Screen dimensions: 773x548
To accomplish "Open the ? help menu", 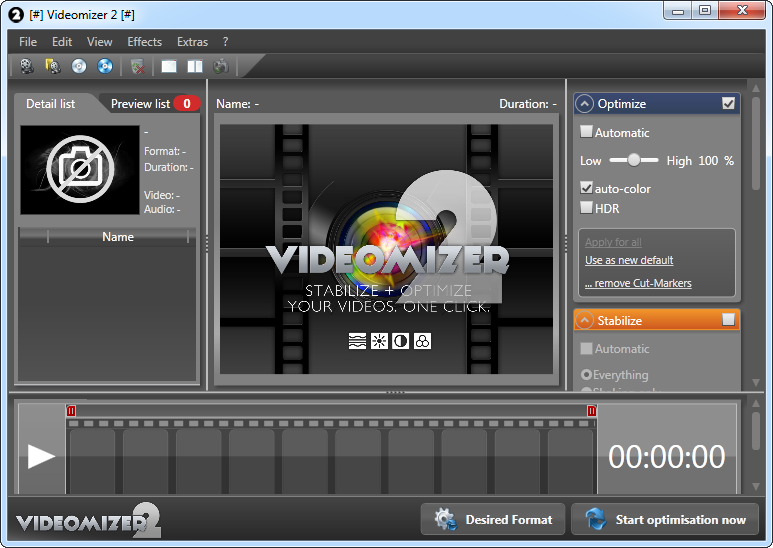I will (x=225, y=42).
